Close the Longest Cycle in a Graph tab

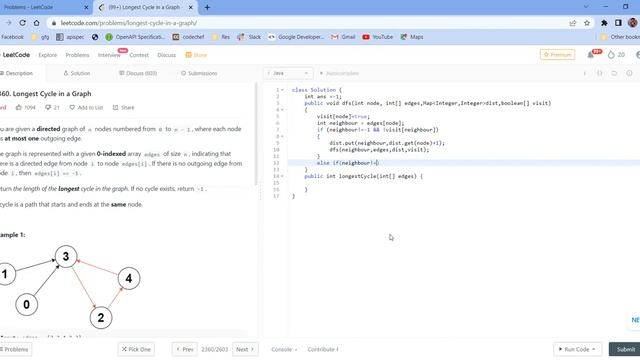(x=191, y=7)
